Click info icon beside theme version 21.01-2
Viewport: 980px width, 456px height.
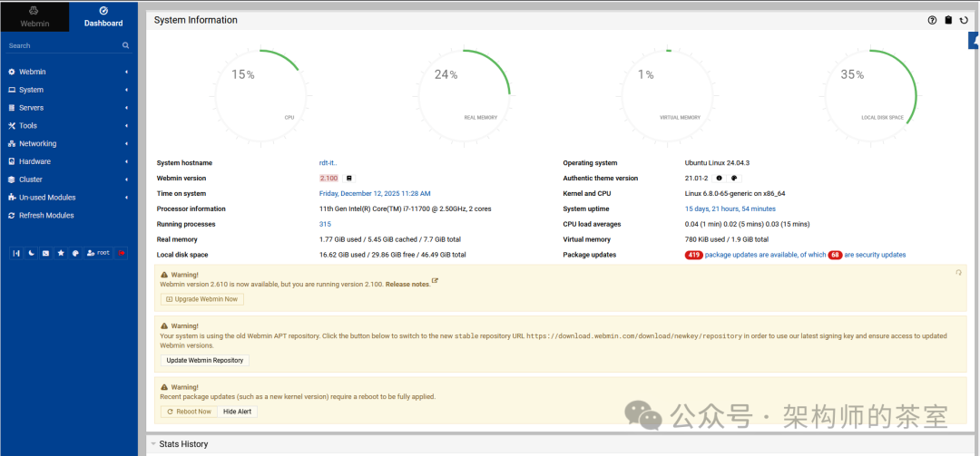719,178
